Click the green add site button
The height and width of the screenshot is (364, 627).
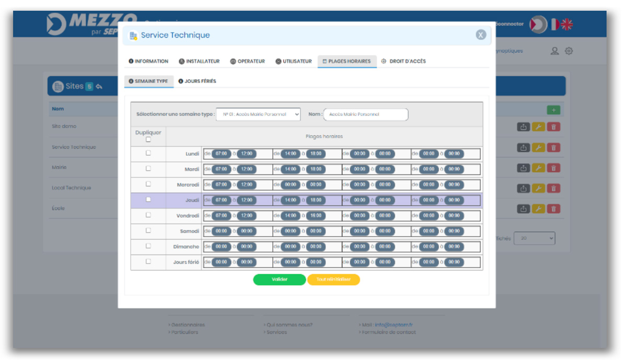[553, 110]
